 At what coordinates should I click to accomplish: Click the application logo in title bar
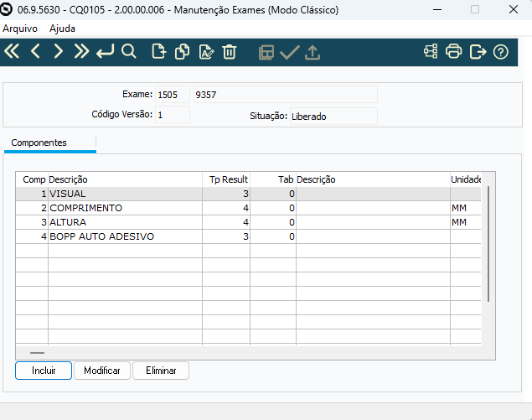[x=6, y=9]
